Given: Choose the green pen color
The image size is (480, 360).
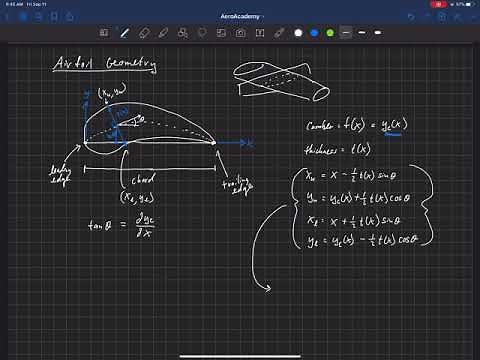Looking at the screenshot, I should point(330,33).
